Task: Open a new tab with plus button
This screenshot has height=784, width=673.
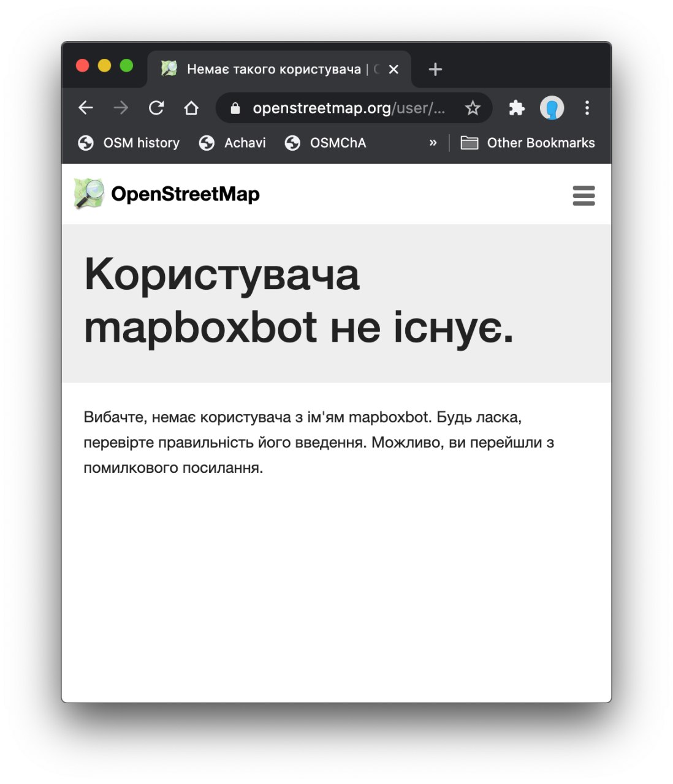Action: click(435, 69)
